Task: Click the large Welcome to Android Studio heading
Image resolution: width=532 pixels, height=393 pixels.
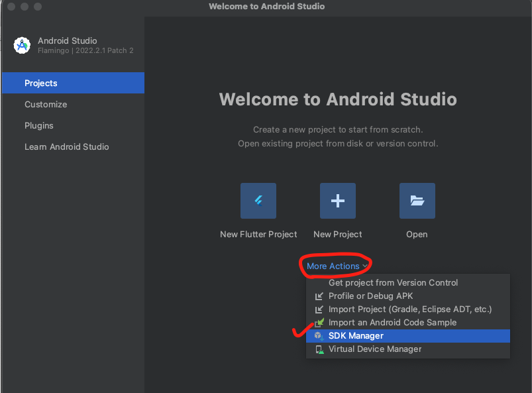Action: coord(338,99)
